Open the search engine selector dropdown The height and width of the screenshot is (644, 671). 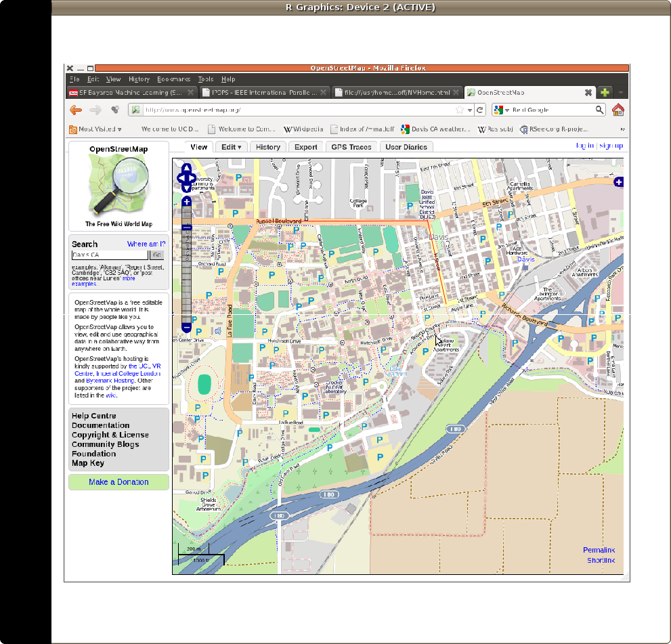(502, 110)
